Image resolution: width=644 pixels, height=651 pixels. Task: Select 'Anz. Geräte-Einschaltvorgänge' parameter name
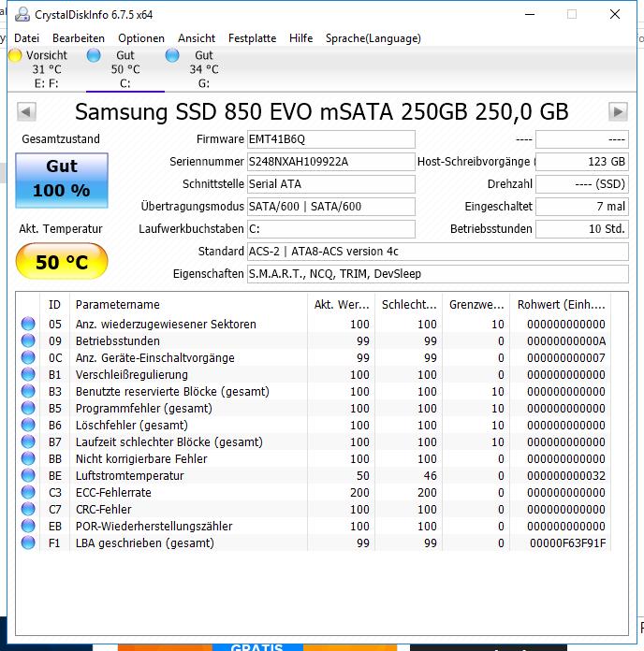[155, 357]
